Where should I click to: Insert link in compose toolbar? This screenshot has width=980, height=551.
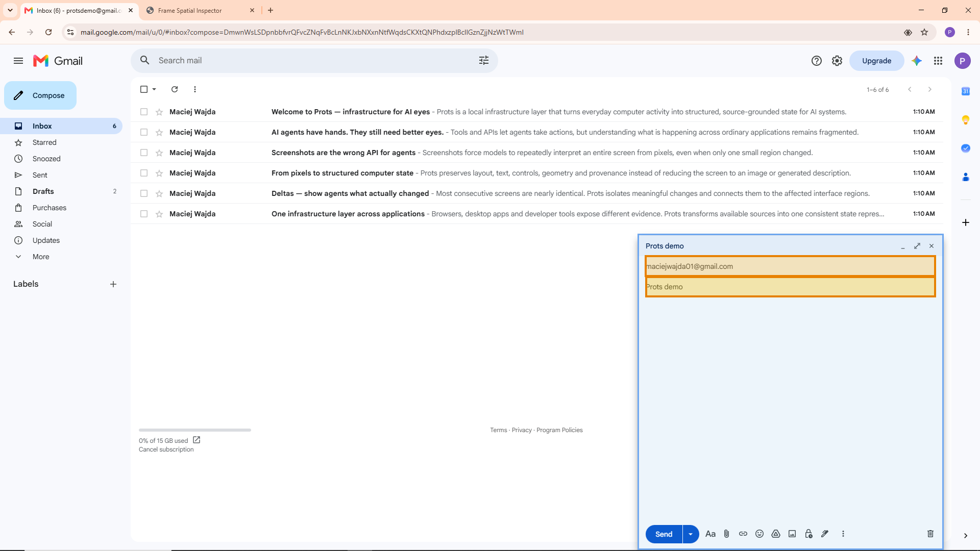[743, 534]
